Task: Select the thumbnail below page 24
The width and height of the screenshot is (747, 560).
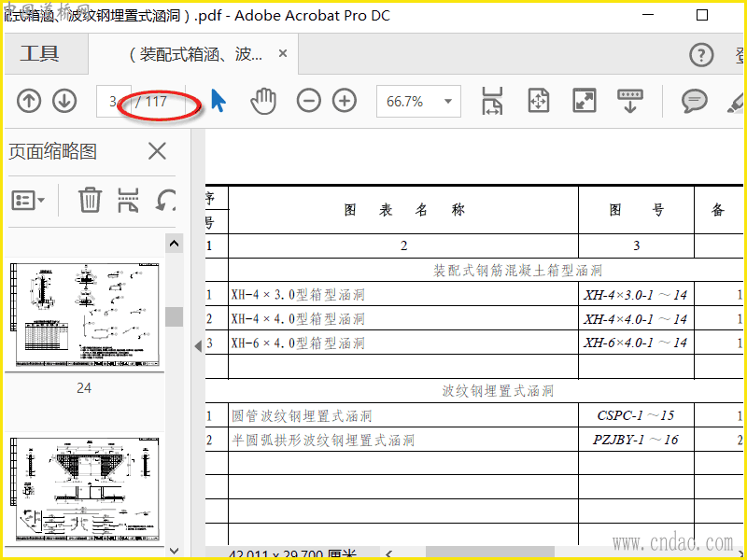Action: [x=84, y=489]
